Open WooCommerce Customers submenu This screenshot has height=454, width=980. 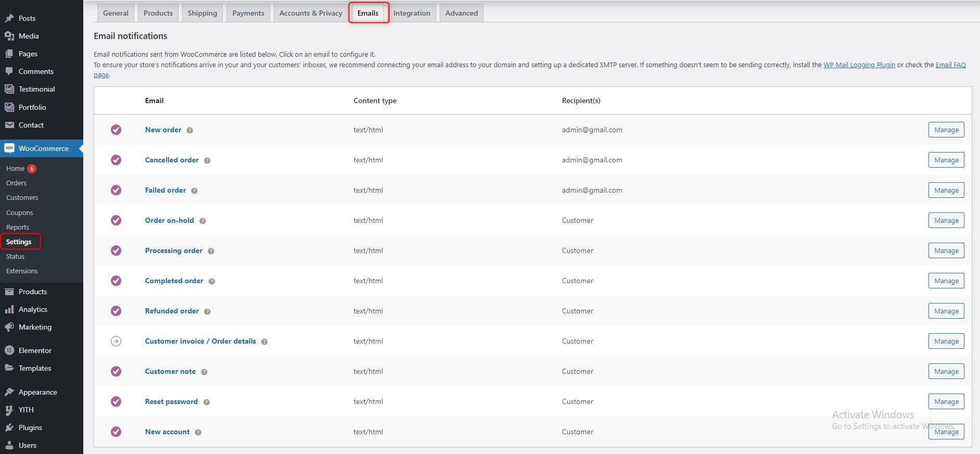(22, 198)
